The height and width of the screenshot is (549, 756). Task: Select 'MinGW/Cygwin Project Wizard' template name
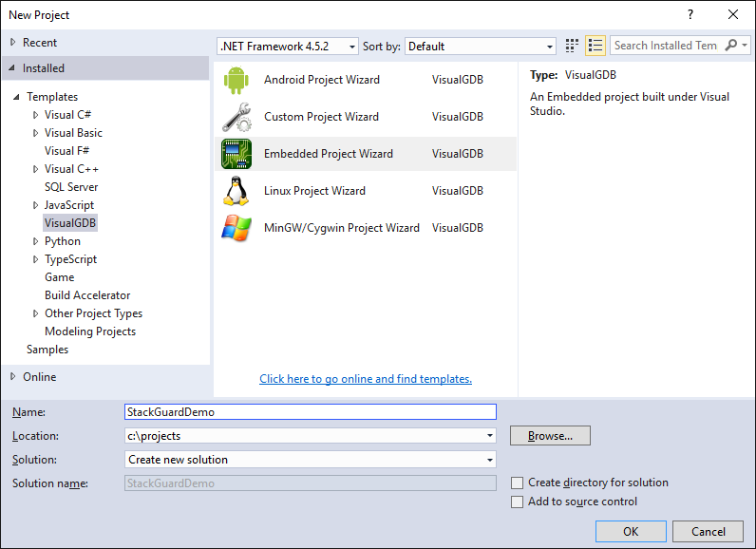tap(341, 228)
